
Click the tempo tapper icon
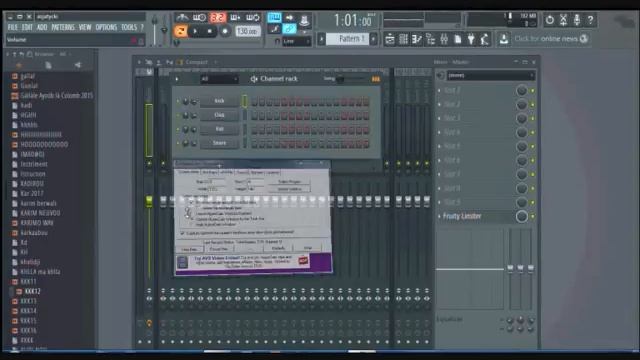click(484, 39)
